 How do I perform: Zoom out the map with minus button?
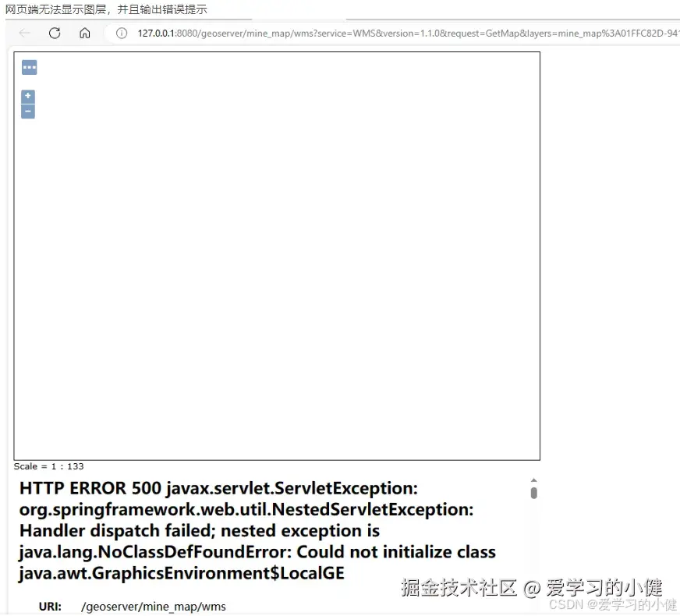[x=28, y=112]
